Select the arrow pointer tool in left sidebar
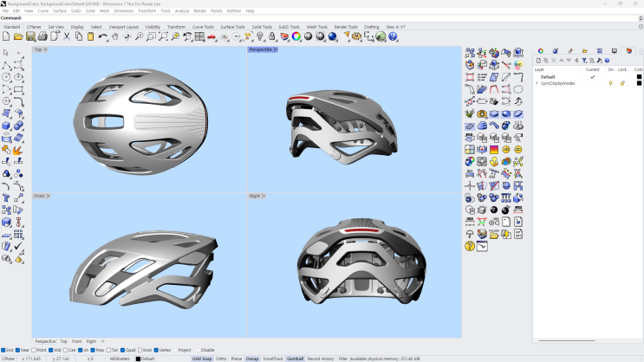The width and height of the screenshot is (644, 362). (6, 53)
